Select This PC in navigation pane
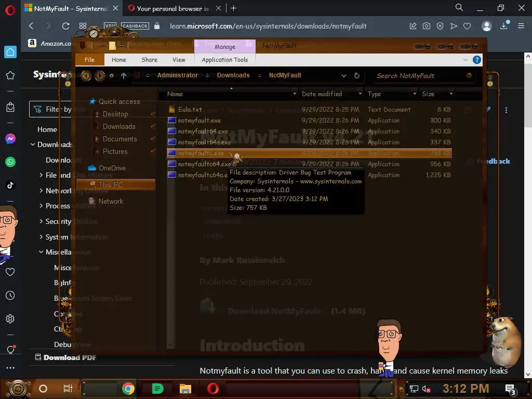The width and height of the screenshot is (532, 399). [116, 184]
